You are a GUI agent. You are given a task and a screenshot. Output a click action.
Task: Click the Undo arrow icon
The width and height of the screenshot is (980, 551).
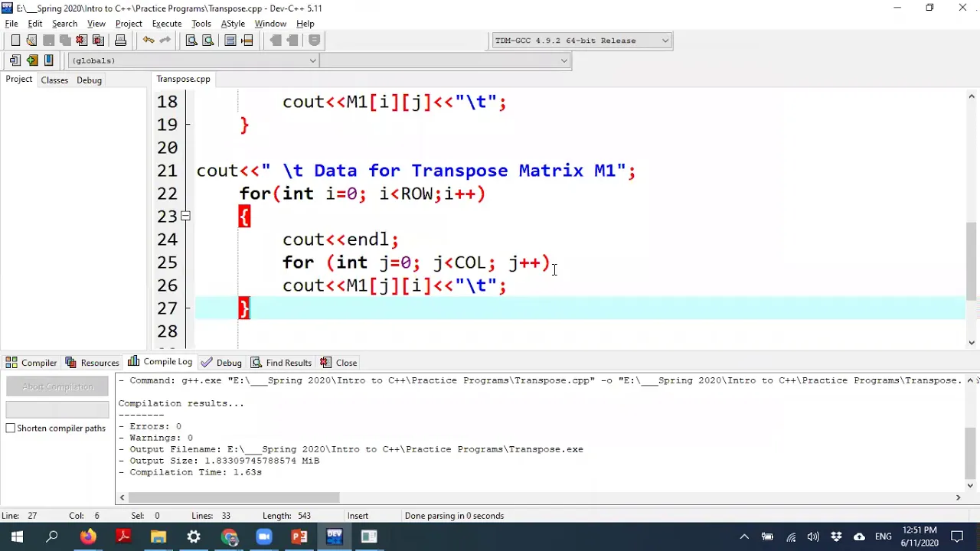[148, 41]
